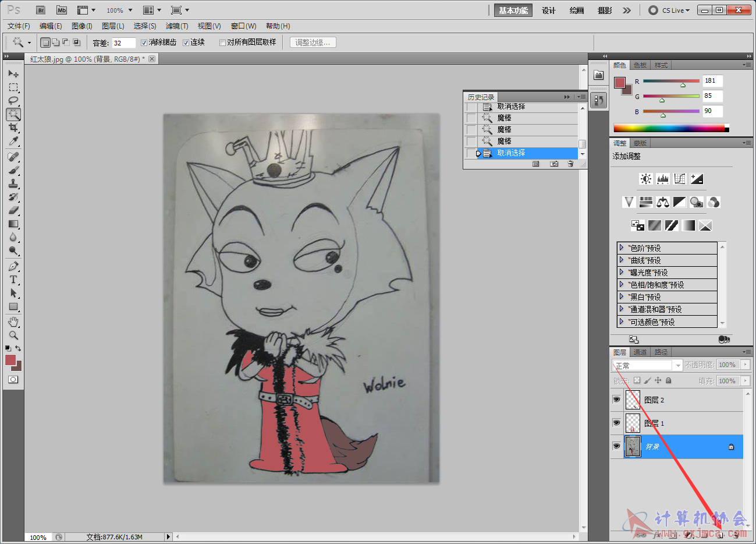Select the Pen tool
The width and height of the screenshot is (756, 544).
point(13,266)
